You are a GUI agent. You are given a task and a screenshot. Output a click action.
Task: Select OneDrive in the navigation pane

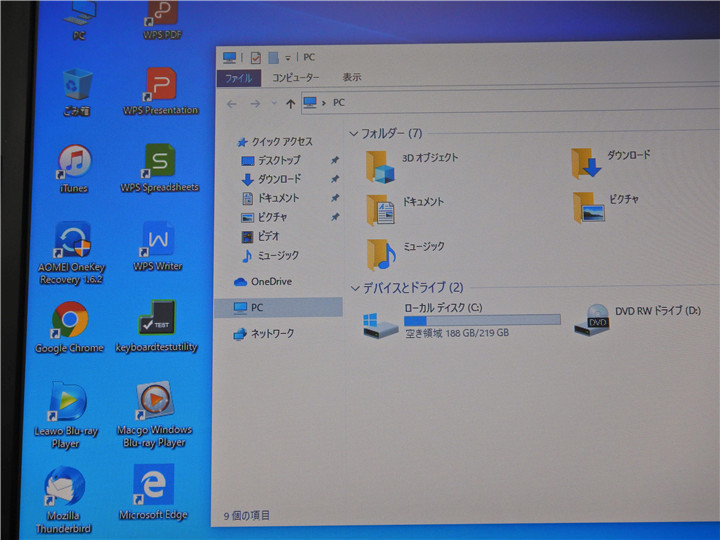(263, 281)
